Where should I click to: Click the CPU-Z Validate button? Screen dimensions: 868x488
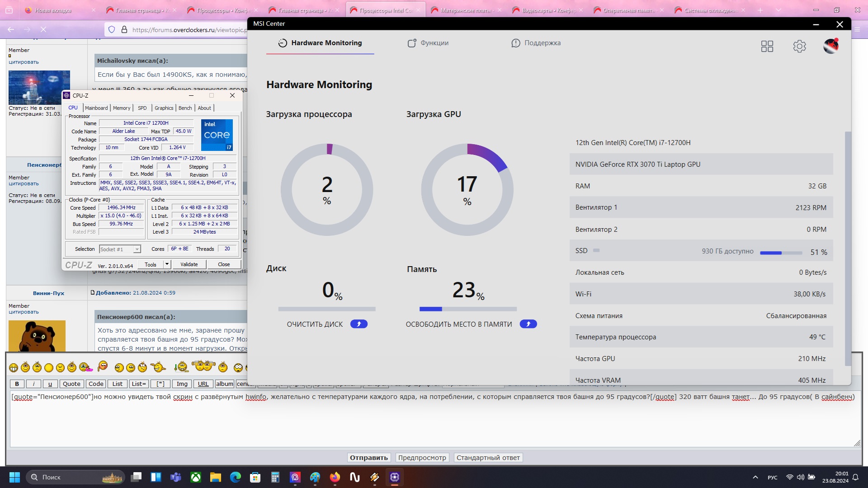(189, 264)
